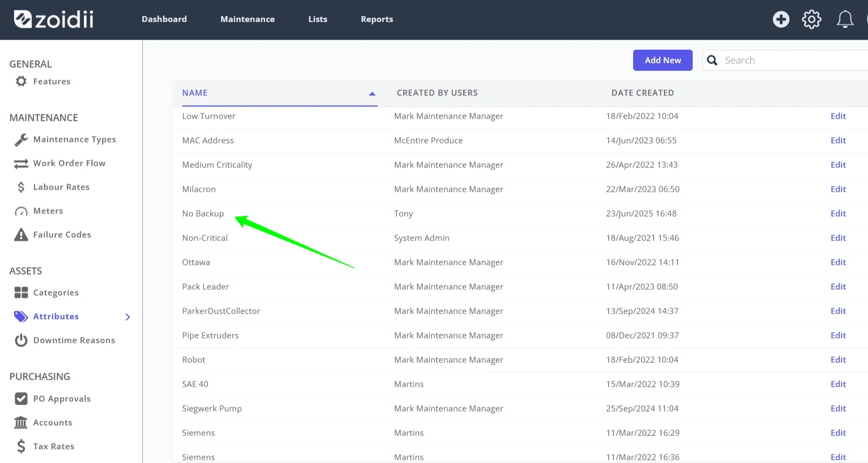Open Categories under Assets
This screenshot has width=868, height=463.
[56, 293]
